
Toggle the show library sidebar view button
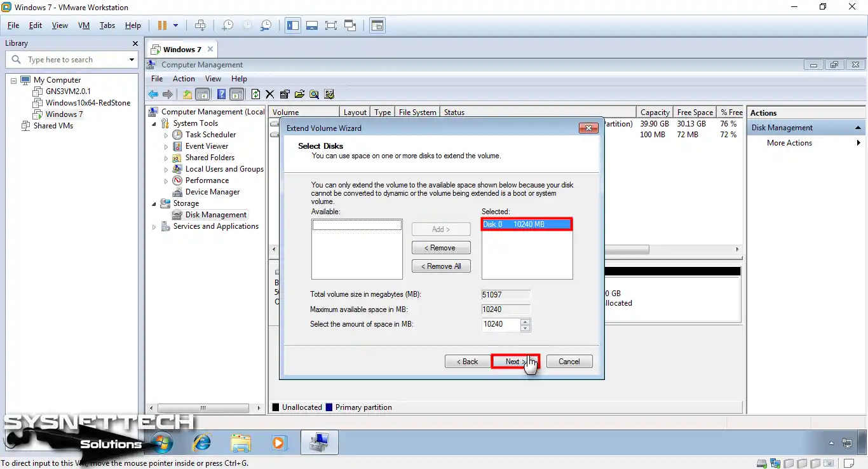[x=292, y=25]
